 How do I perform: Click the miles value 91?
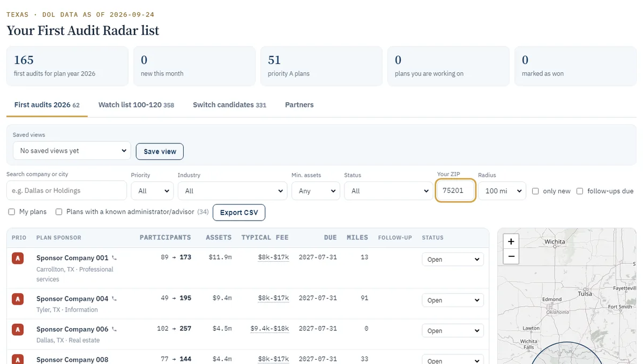[x=364, y=298]
